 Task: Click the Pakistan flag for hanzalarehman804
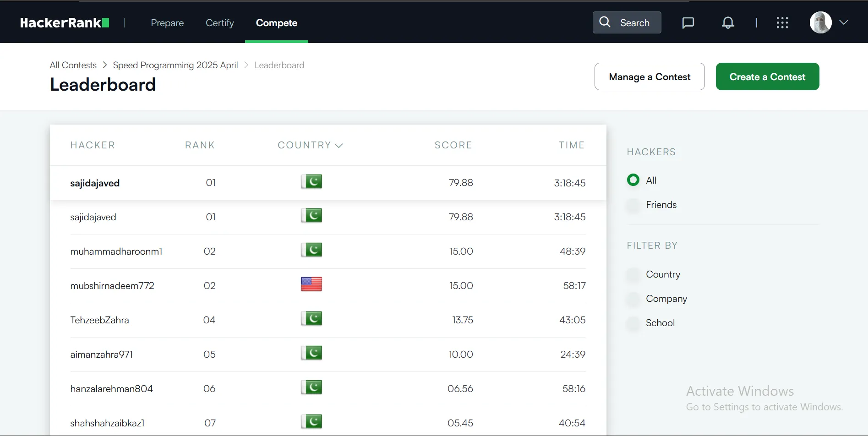tap(311, 387)
